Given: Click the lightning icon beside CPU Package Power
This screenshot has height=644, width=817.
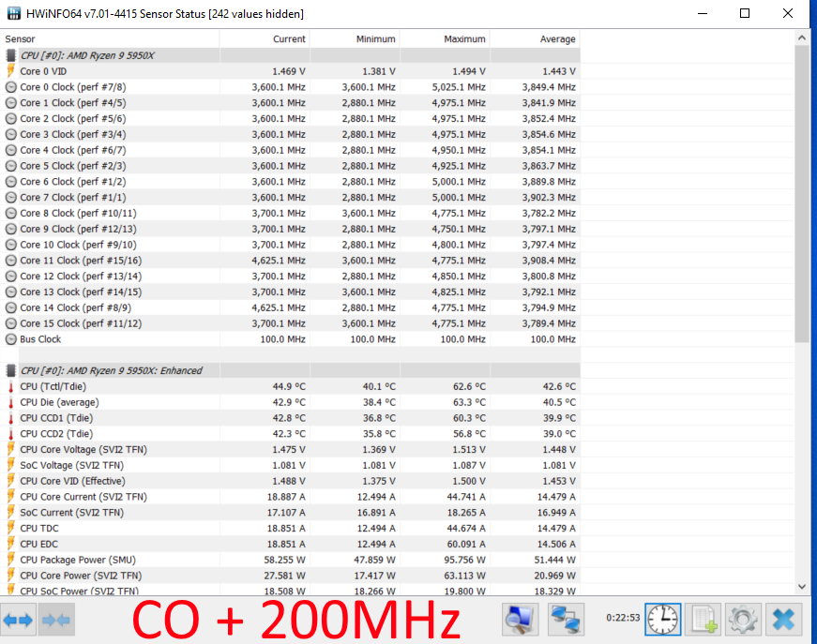Looking at the screenshot, I should click(x=10, y=560).
